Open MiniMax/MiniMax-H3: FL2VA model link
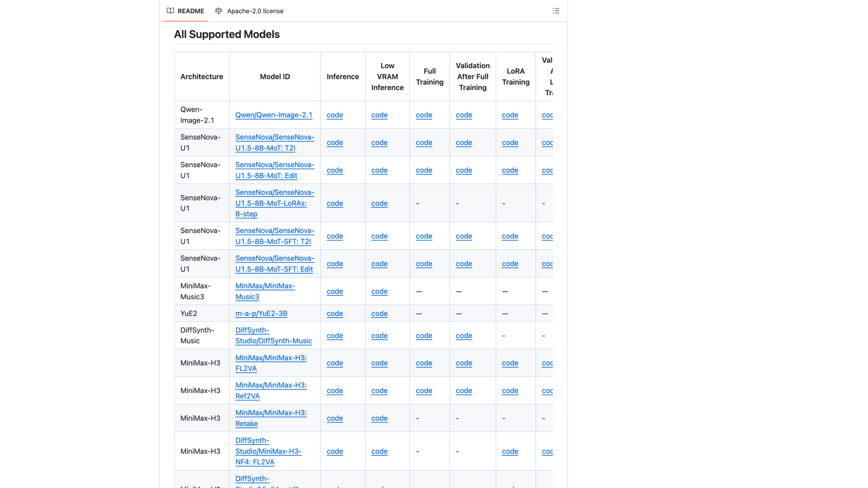Screen dimensions: 868x488 [271, 363]
